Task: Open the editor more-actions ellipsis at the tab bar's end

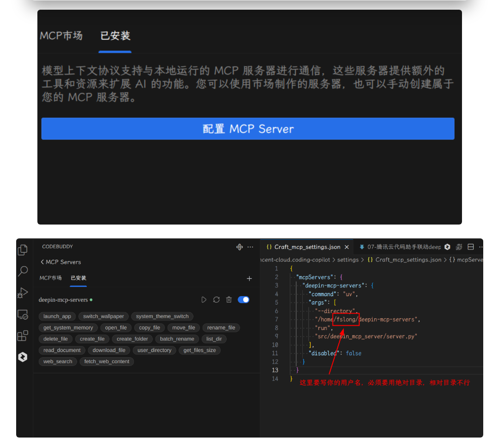Action: pyautogui.click(x=480, y=247)
